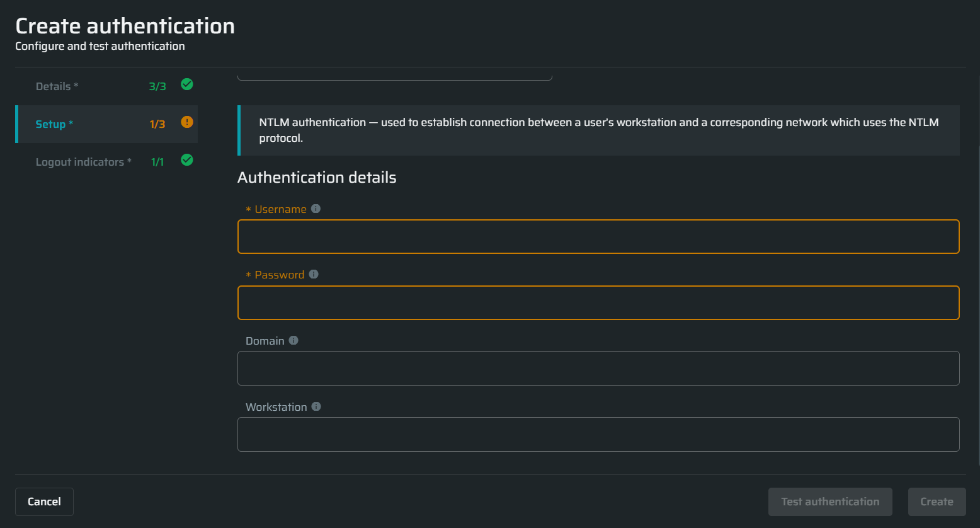Focus the Domain text box
The height and width of the screenshot is (528, 980).
598,369
